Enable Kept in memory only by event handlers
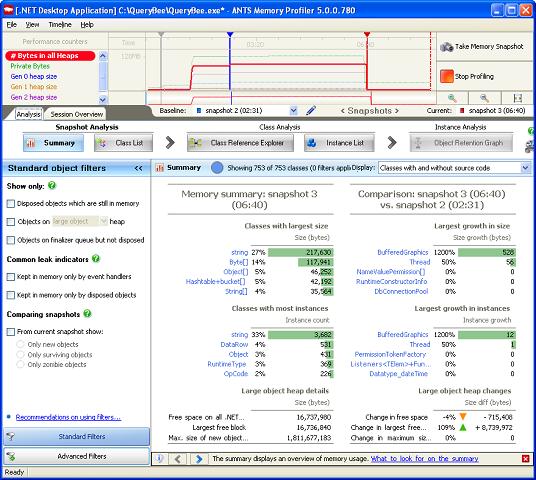536x480 pixels. click(x=11, y=277)
